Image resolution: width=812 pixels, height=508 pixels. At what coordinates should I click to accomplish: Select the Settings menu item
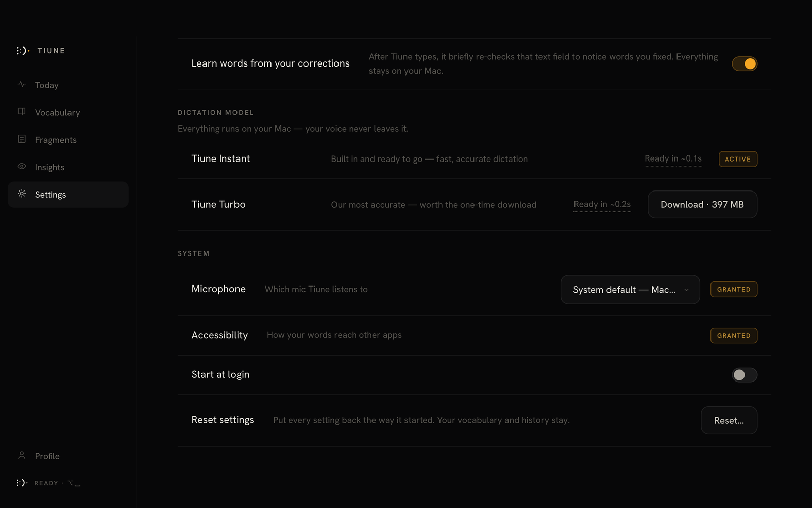pyautogui.click(x=68, y=195)
